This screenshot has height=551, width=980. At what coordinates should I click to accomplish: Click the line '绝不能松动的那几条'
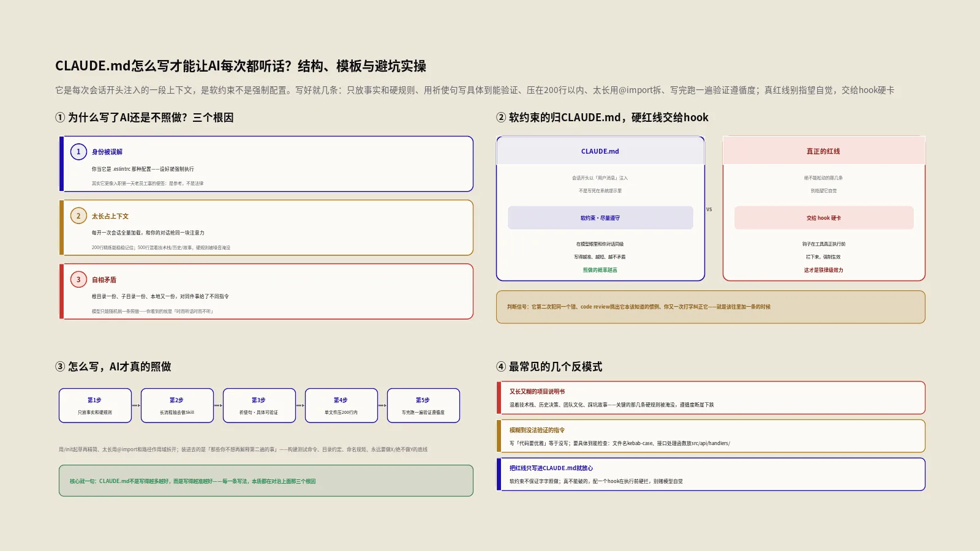point(824,178)
